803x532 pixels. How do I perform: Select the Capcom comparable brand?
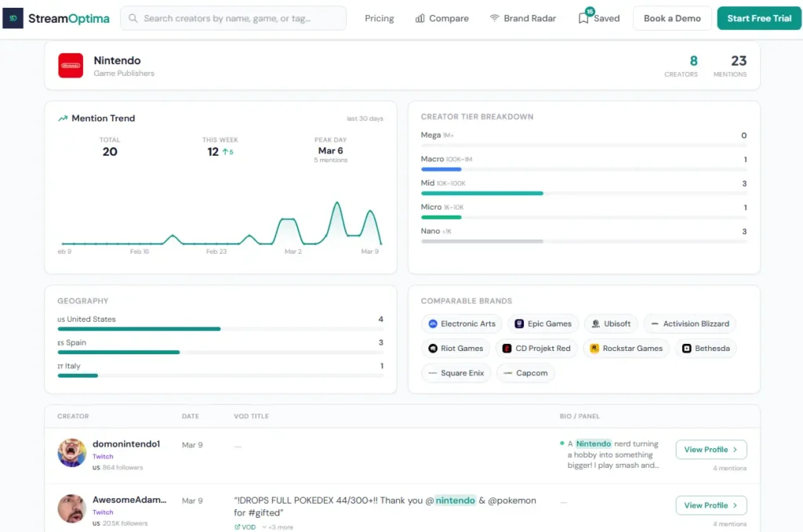[x=525, y=373]
